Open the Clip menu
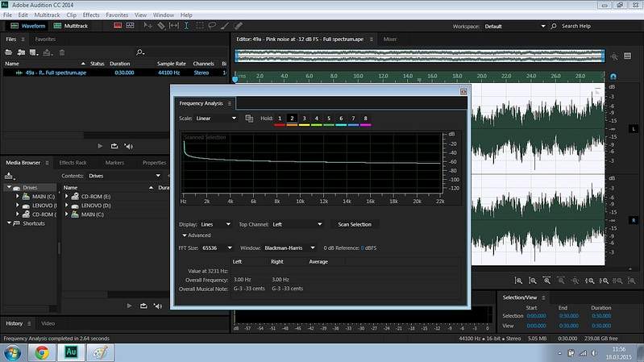The width and height of the screenshot is (644, 362). [x=72, y=15]
